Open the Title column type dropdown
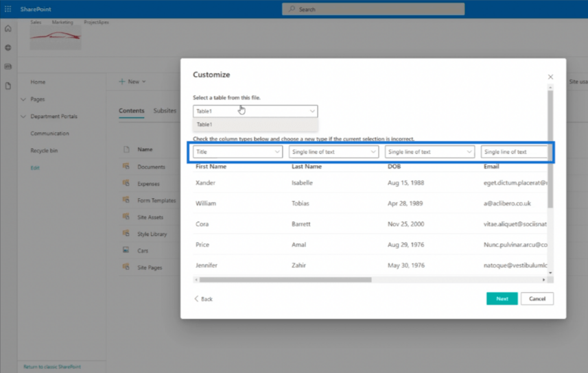 pyautogui.click(x=238, y=152)
